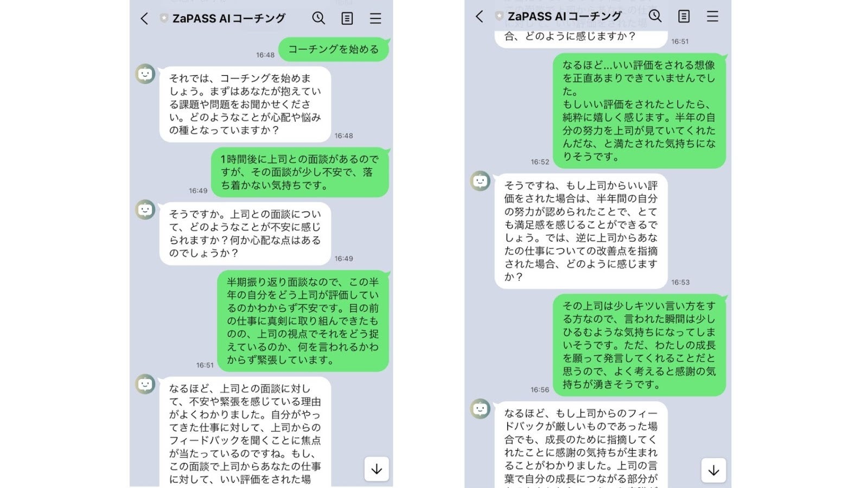Select the 半期振り返り面談なので green message
The height and width of the screenshot is (488, 868).
(303, 321)
